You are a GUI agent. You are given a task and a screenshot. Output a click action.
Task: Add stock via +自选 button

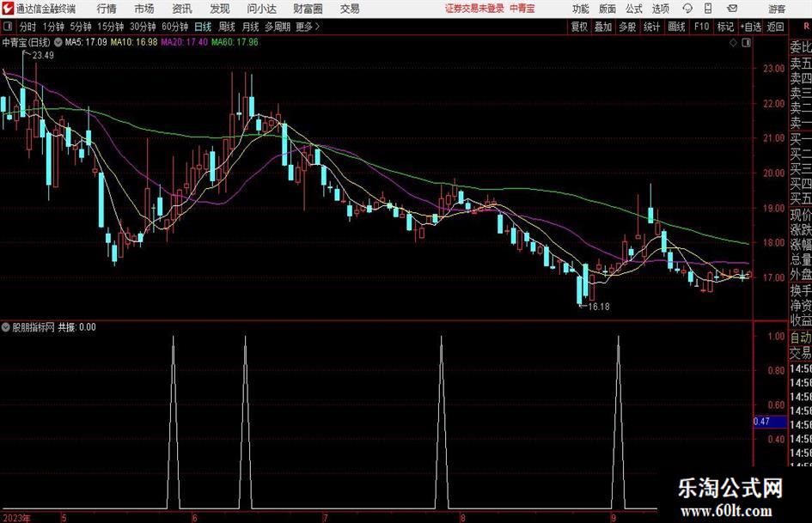(x=751, y=27)
